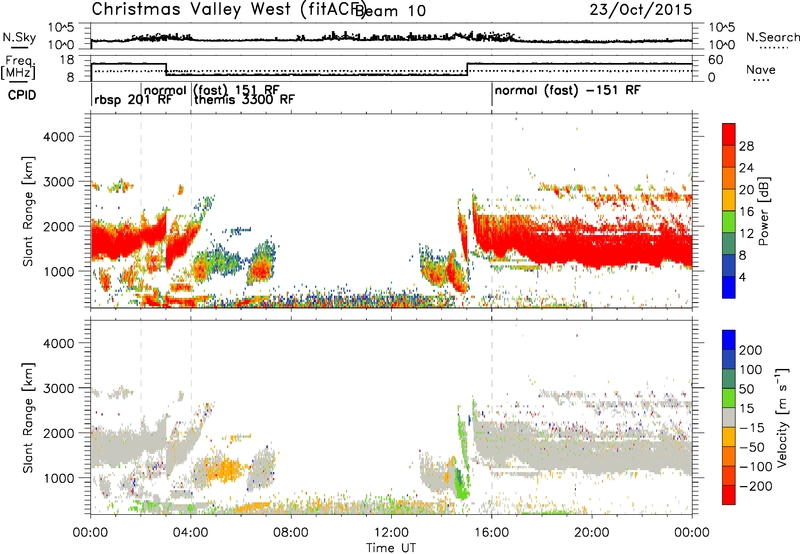This screenshot has width=800, height=554.
Task: Click the Nave legend label
Action: click(761, 69)
